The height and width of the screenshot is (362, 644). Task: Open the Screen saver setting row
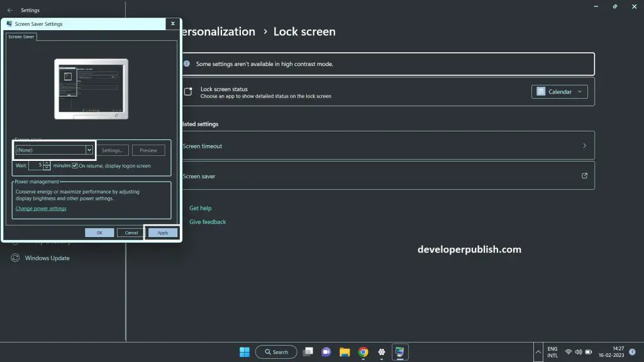click(x=388, y=176)
